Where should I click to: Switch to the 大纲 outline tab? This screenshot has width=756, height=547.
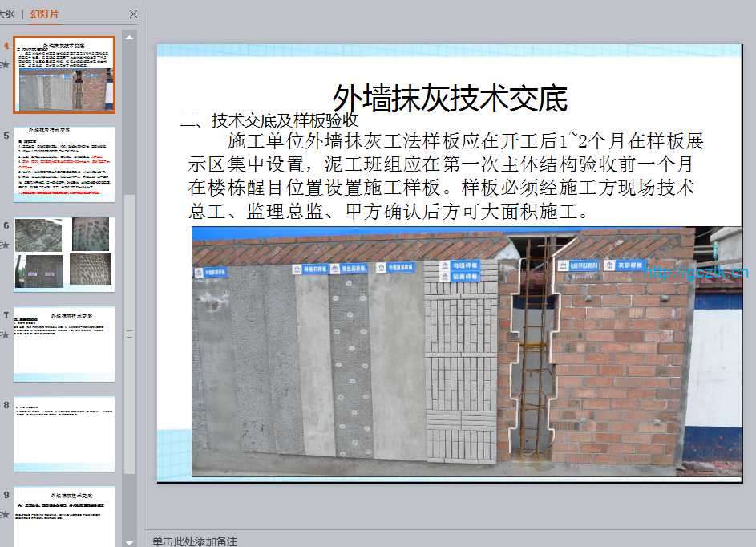click(7, 14)
